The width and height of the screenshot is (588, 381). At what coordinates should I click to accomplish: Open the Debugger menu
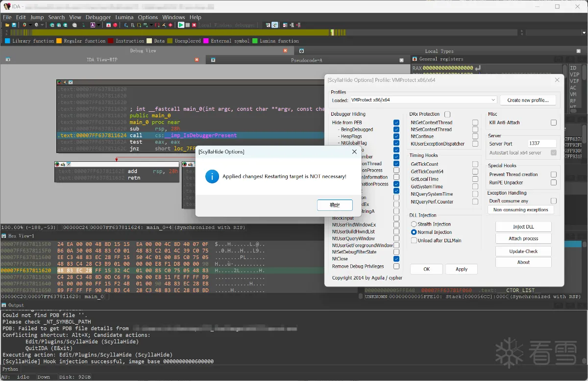[x=98, y=17]
